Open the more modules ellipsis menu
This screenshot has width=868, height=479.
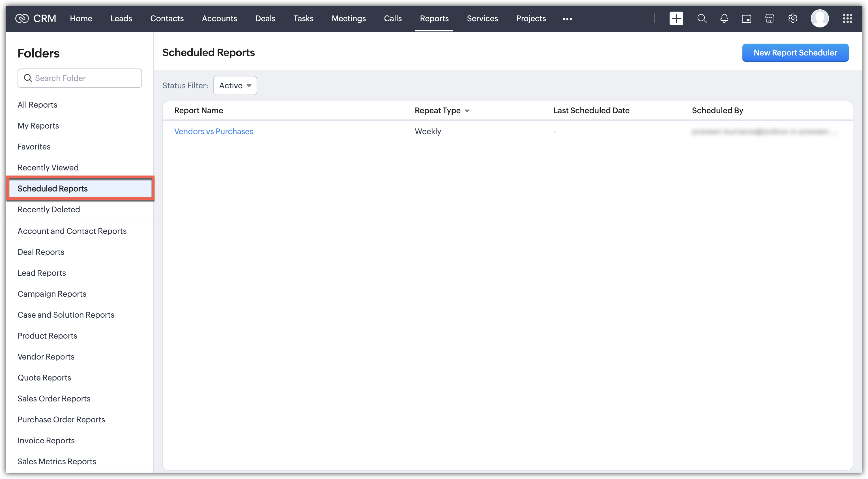pos(567,19)
